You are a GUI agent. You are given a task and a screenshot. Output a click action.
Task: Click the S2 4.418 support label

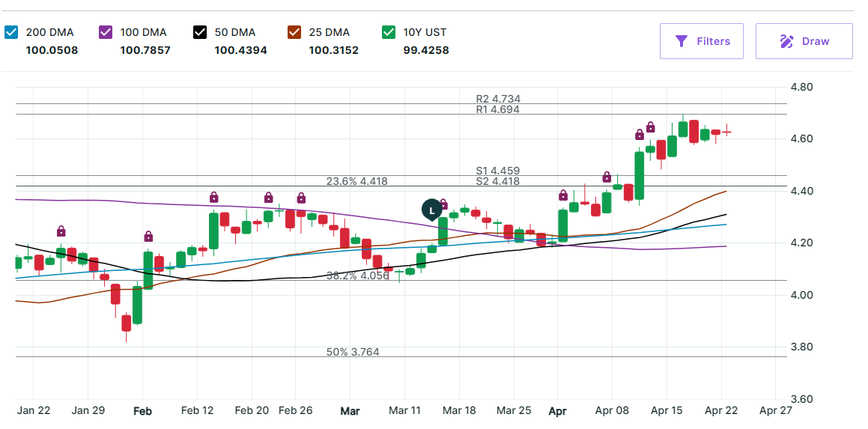coord(498,181)
